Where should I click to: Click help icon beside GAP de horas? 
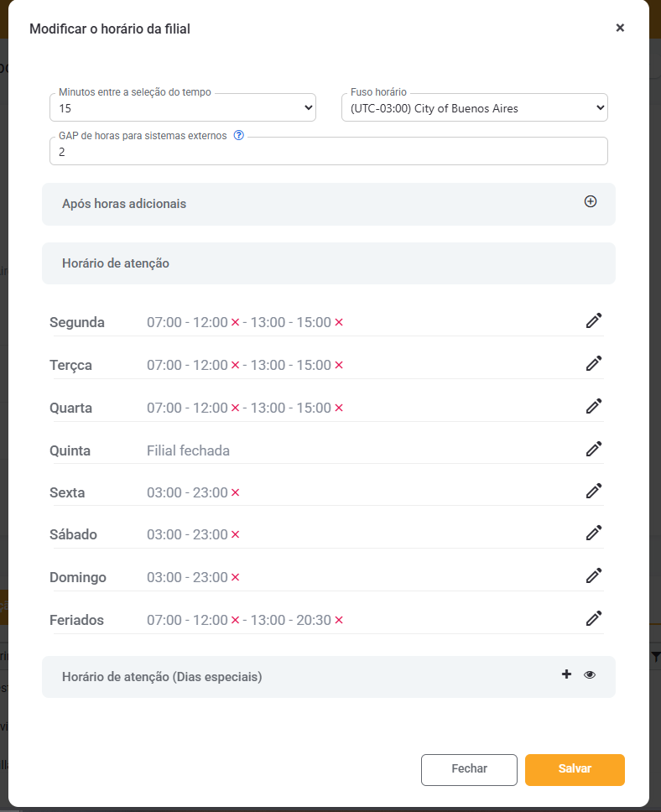[238, 135]
